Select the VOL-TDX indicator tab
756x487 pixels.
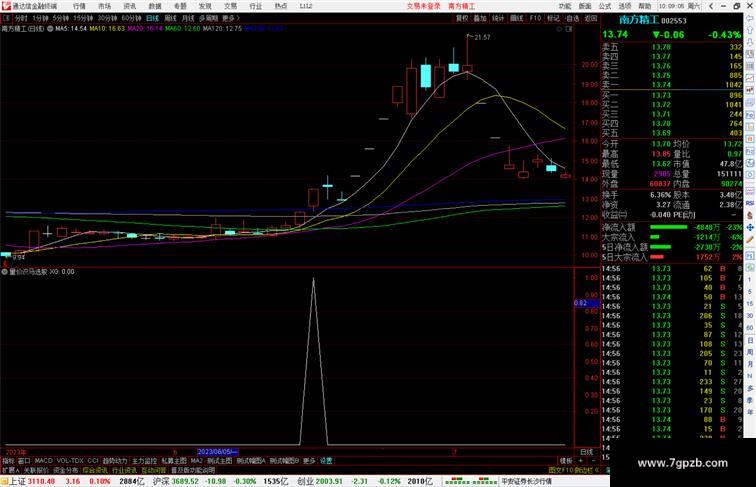tap(70, 461)
